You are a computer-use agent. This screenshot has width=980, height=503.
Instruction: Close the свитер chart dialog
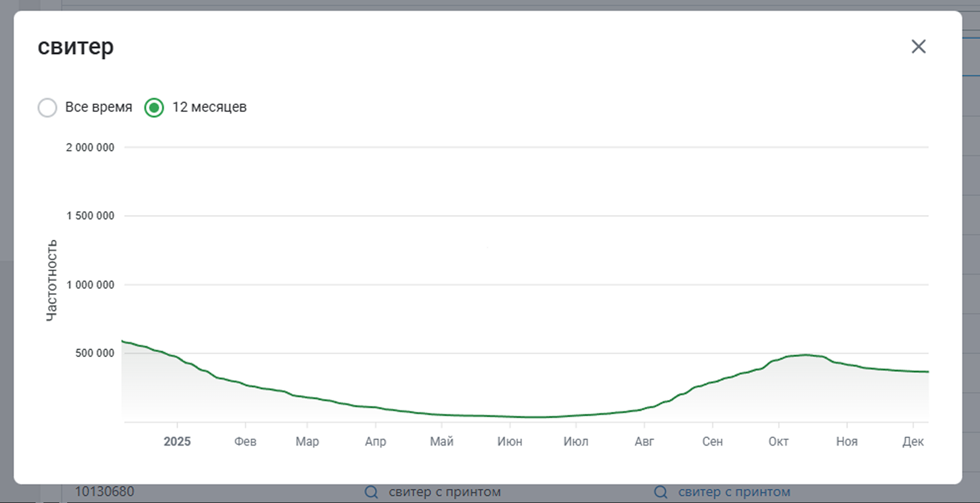tap(918, 46)
